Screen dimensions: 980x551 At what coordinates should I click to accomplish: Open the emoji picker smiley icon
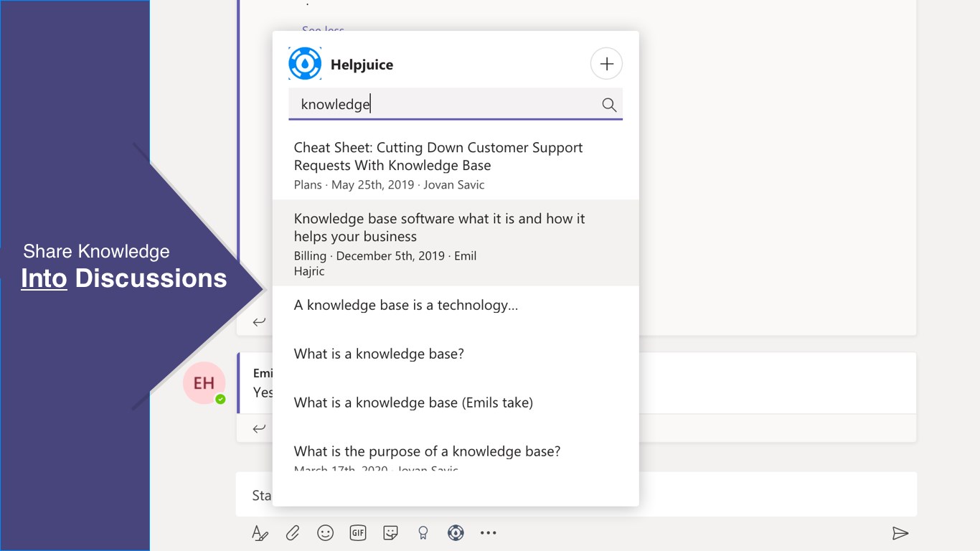pyautogui.click(x=326, y=533)
